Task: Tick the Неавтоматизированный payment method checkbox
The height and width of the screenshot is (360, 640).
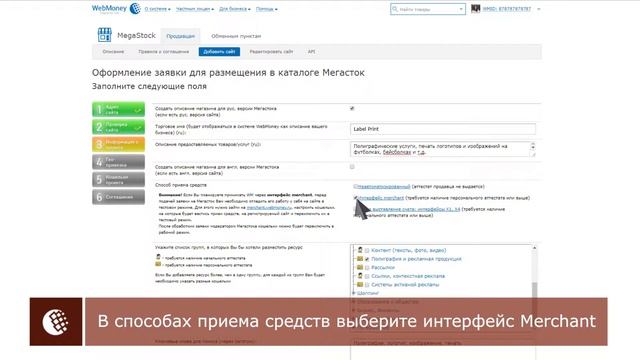Action: (x=355, y=187)
